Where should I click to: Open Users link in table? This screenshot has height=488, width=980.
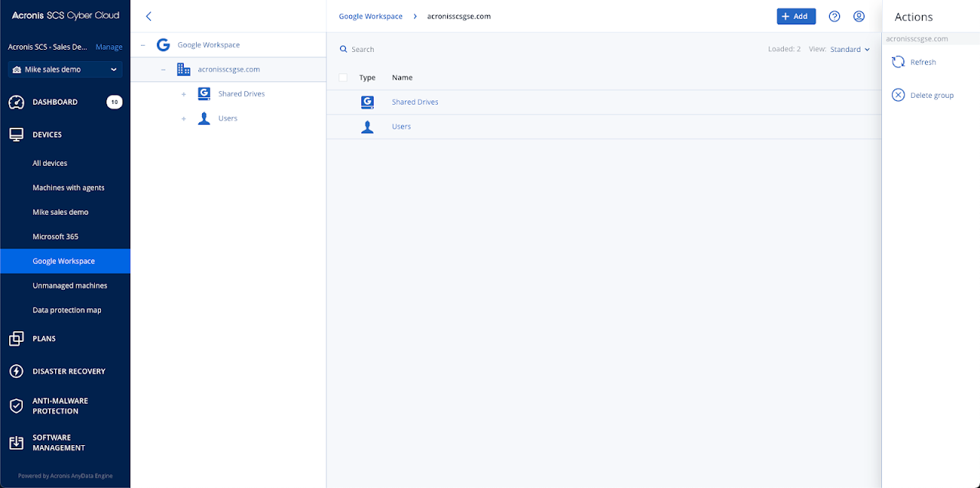click(x=401, y=127)
